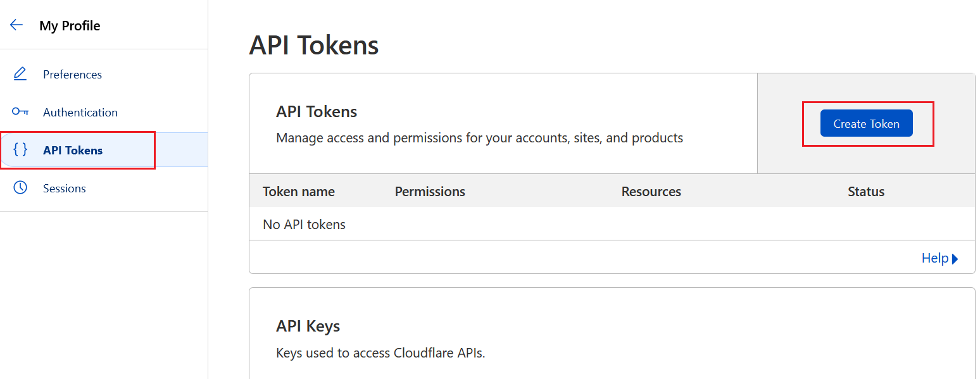Open the Preferences sidebar label
Screen dimensions: 980x379
click(72, 75)
